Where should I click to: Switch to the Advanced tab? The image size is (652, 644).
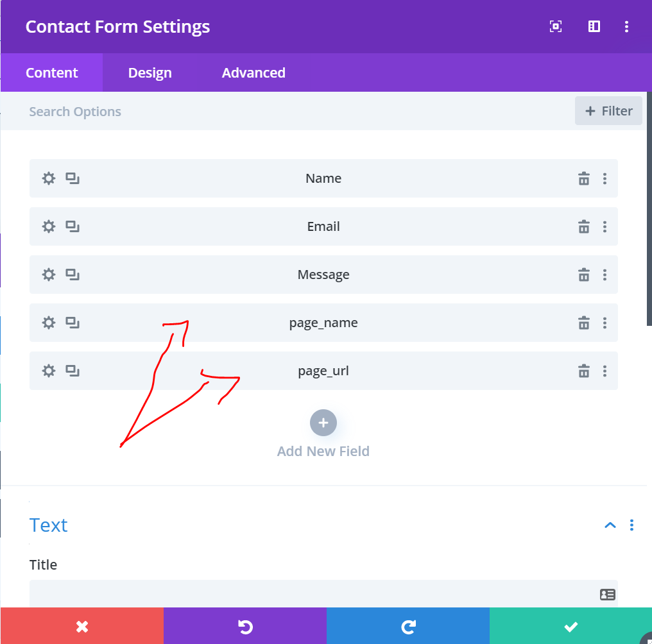(253, 72)
